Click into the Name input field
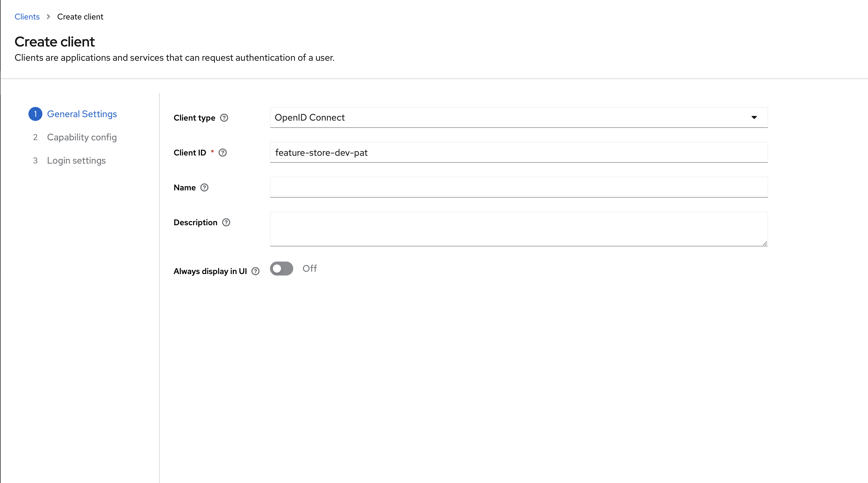Screen dimensions: 868x483 pos(519,187)
